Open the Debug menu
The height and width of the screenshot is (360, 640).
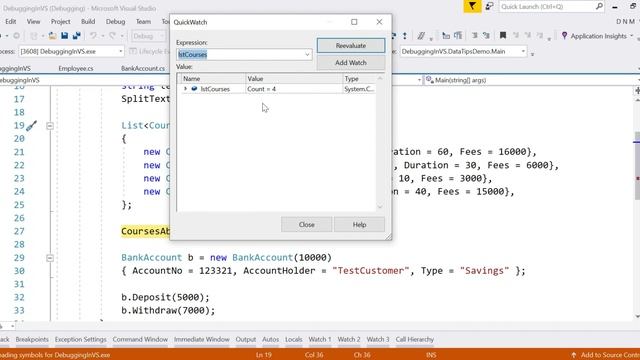click(115, 22)
